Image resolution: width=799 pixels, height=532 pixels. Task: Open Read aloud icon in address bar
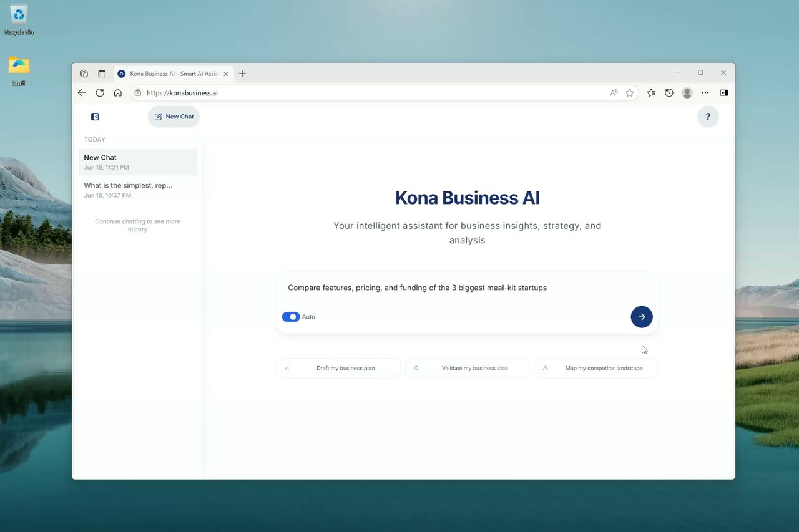pyautogui.click(x=614, y=93)
